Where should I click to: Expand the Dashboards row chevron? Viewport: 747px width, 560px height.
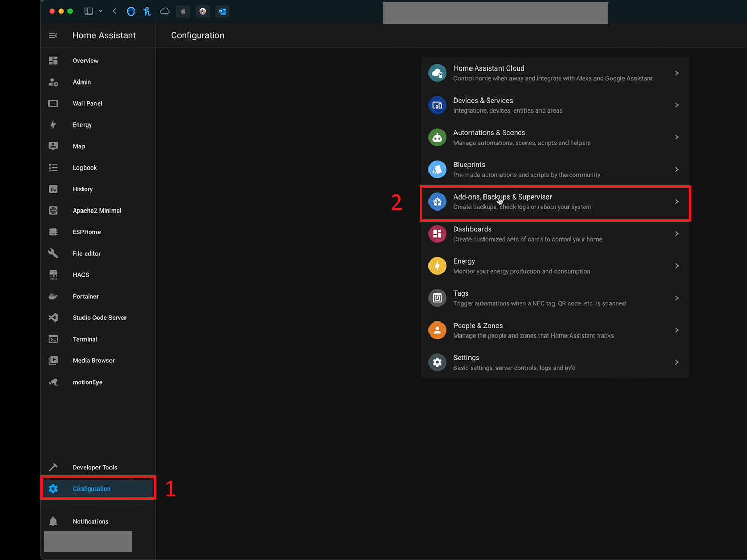676,234
